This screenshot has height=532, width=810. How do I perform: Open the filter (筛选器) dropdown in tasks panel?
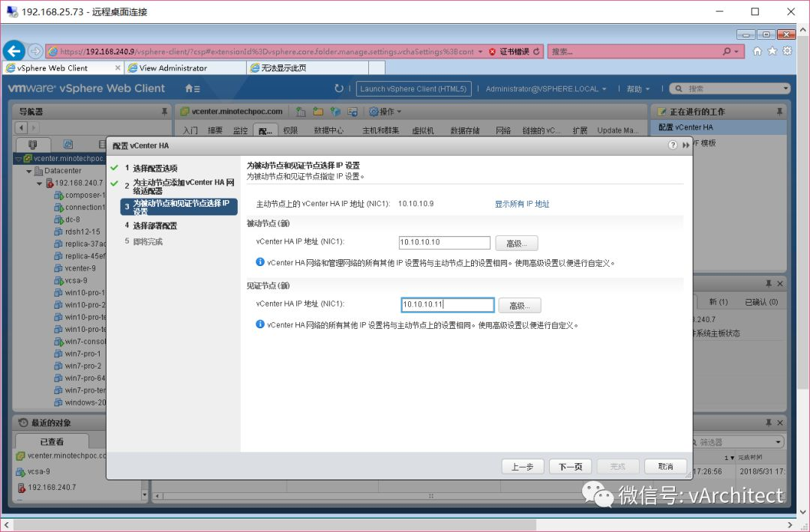click(x=778, y=442)
